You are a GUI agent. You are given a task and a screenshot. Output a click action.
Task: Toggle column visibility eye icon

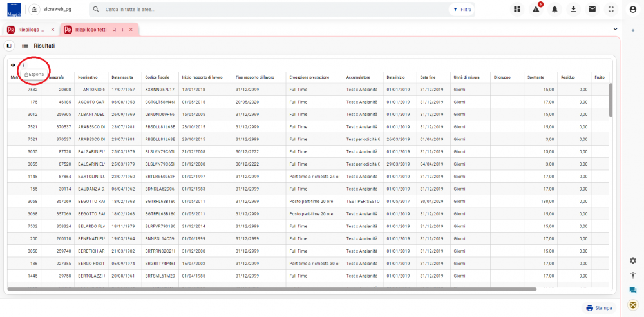click(13, 65)
